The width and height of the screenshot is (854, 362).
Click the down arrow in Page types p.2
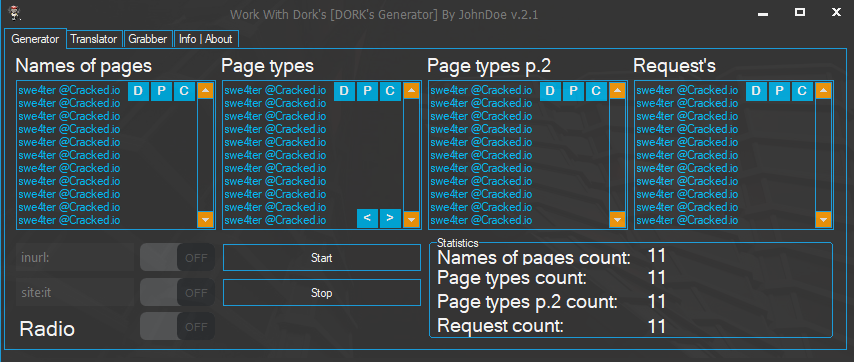(x=617, y=219)
